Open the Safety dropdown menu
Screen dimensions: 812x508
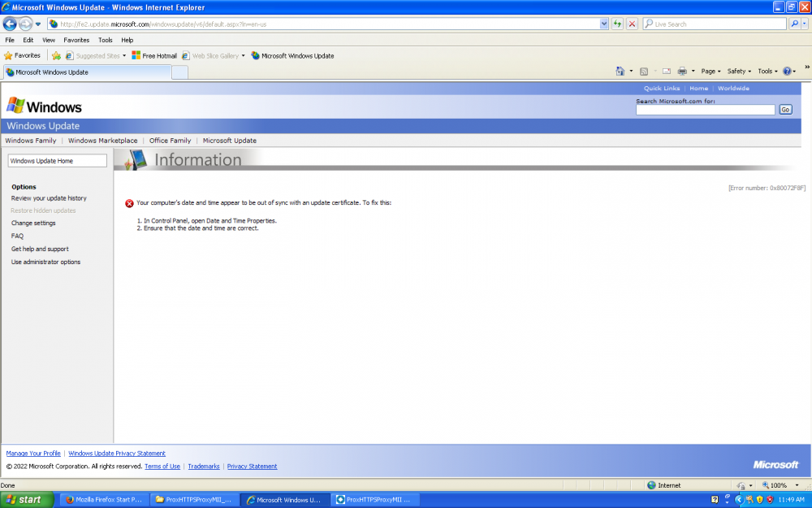[x=738, y=71]
